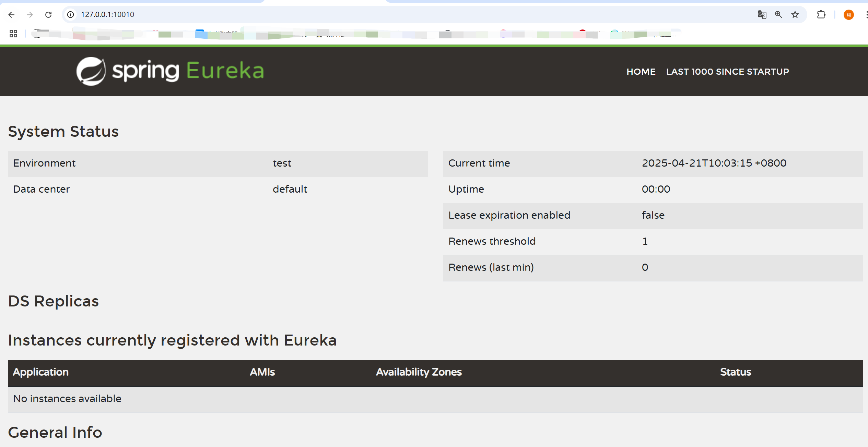Open the apps grid in bookmarks bar

pyautogui.click(x=13, y=34)
